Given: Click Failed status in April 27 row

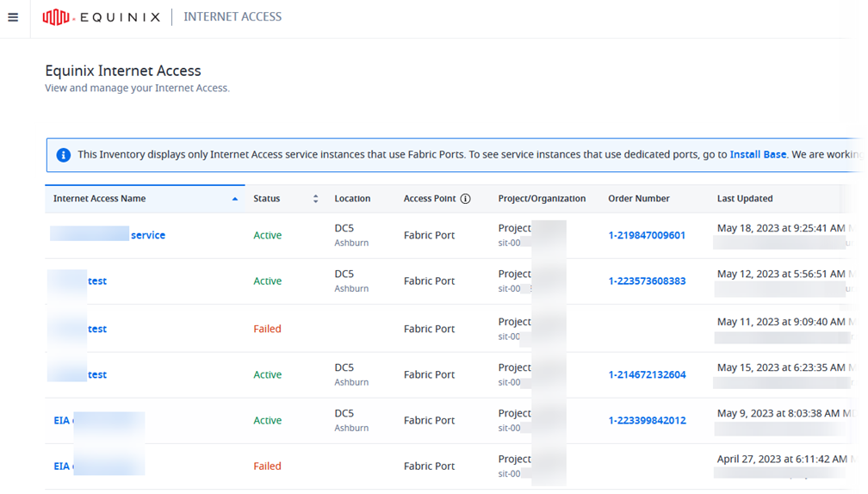Looking at the screenshot, I should tap(267, 466).
